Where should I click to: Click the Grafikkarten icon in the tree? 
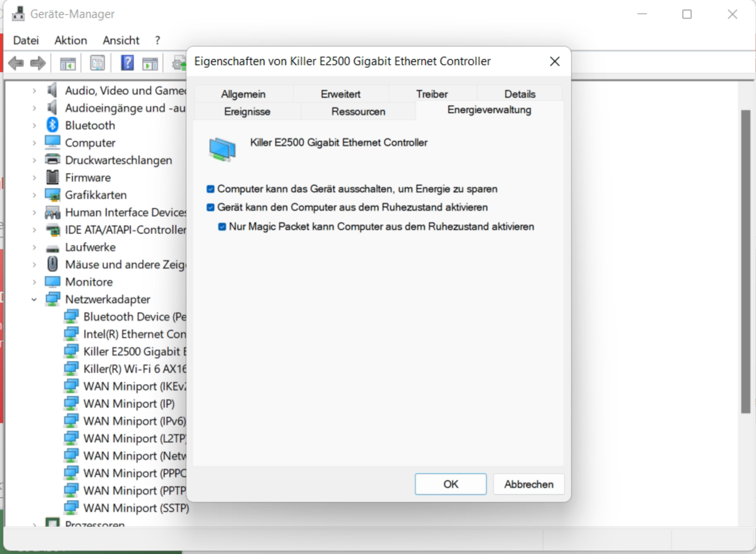53,195
